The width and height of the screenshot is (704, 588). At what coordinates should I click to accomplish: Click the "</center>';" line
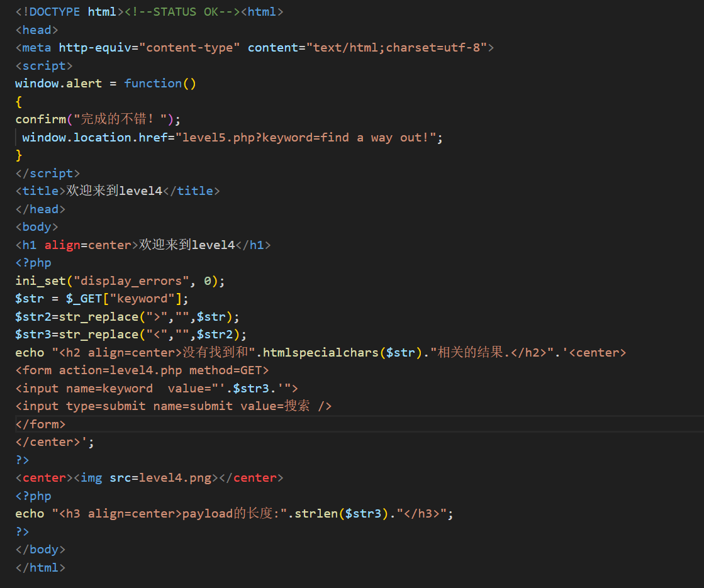coord(55,442)
